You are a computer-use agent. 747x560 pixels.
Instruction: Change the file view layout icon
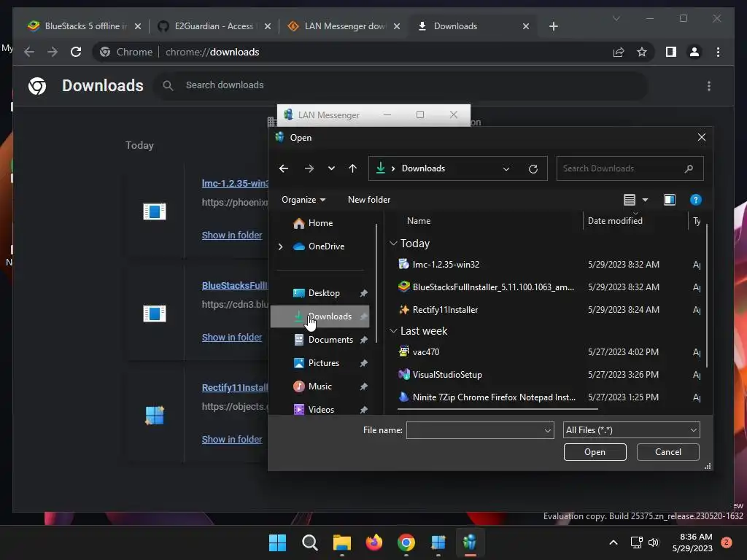(630, 200)
